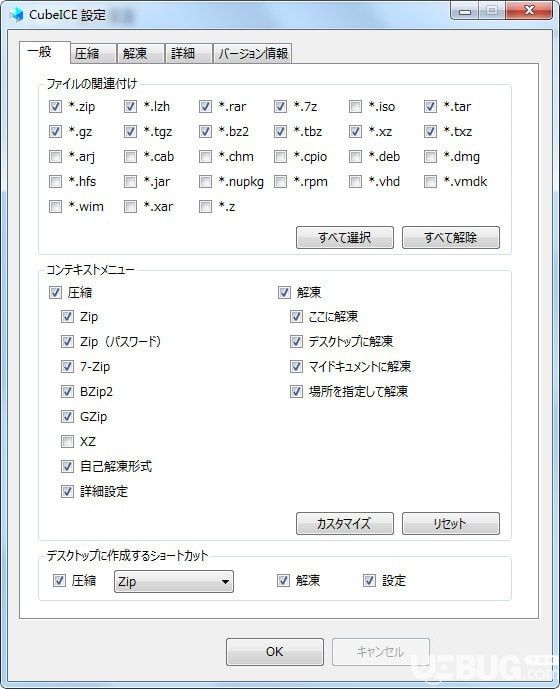The image size is (560, 689).
Task: Uncheck the *.gz file association
Action: 55,131
